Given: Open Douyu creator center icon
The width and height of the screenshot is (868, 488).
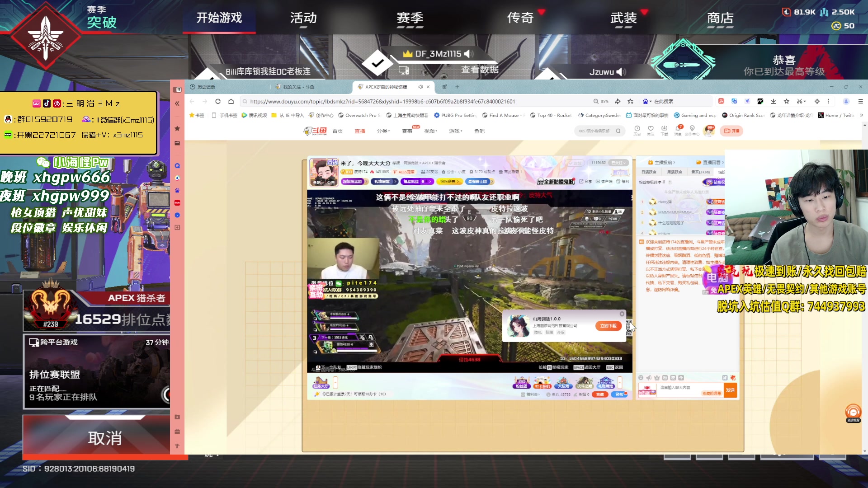Looking at the screenshot, I should click(x=692, y=130).
